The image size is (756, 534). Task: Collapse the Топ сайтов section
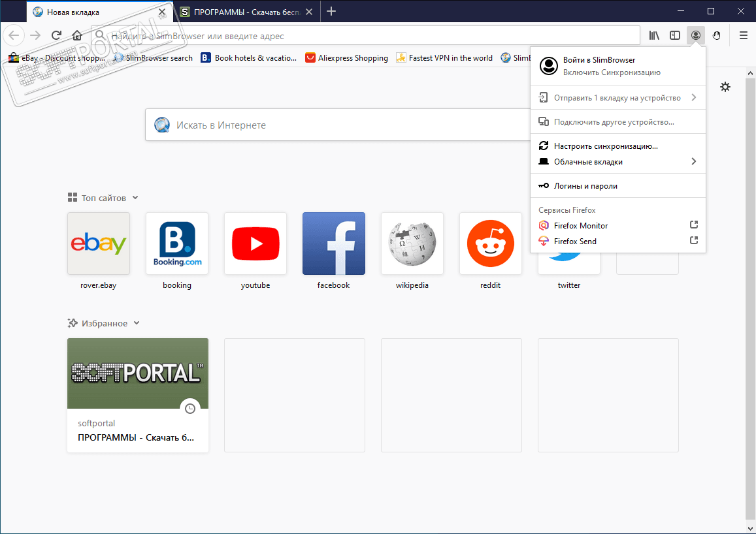click(135, 198)
